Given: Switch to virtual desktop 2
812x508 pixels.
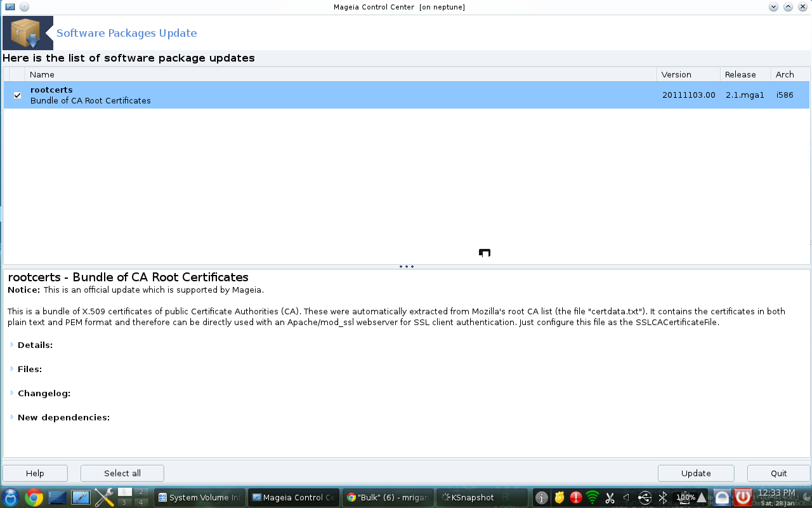Looking at the screenshot, I should (141, 492).
